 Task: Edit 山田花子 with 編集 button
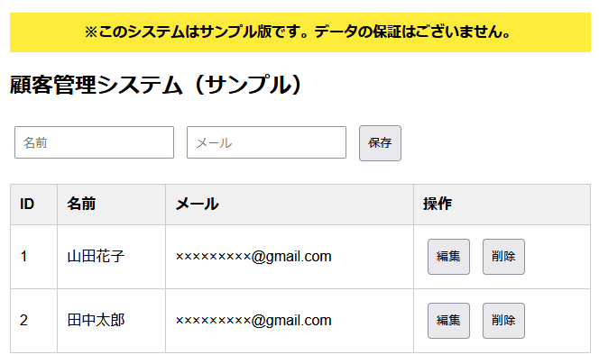point(448,257)
